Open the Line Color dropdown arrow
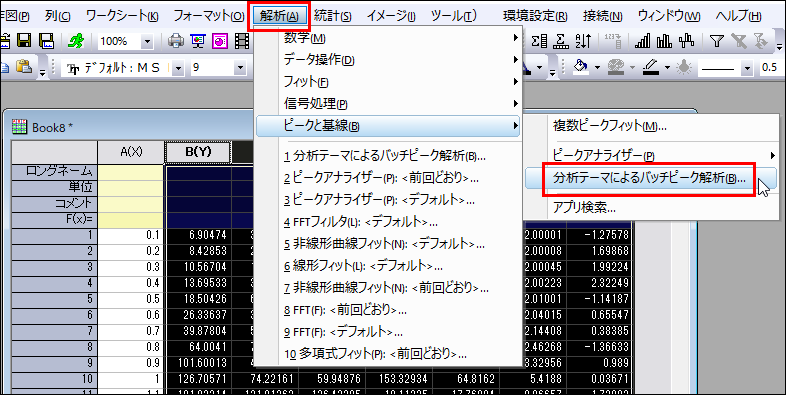786x395 pixels. tap(667, 67)
